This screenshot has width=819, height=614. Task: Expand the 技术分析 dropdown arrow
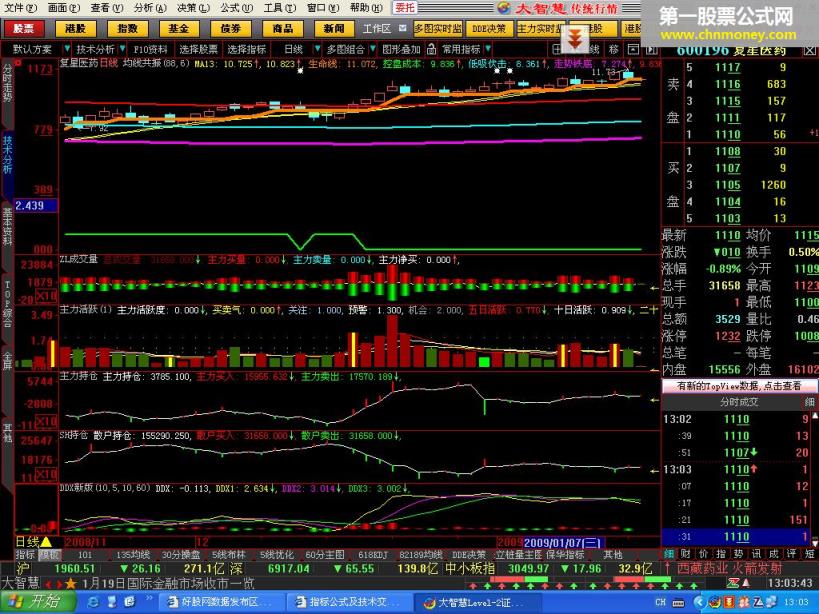tap(122, 49)
